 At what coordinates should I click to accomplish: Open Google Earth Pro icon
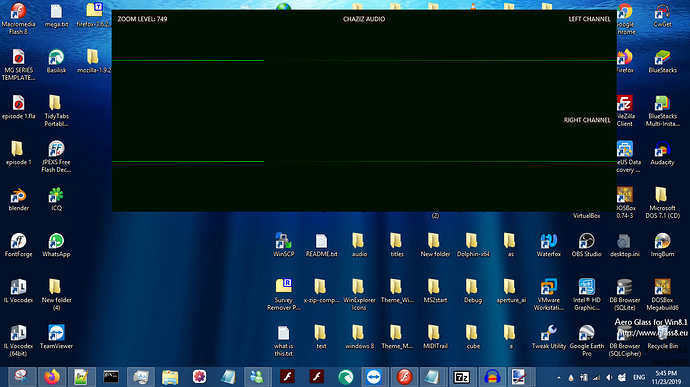tap(586, 340)
